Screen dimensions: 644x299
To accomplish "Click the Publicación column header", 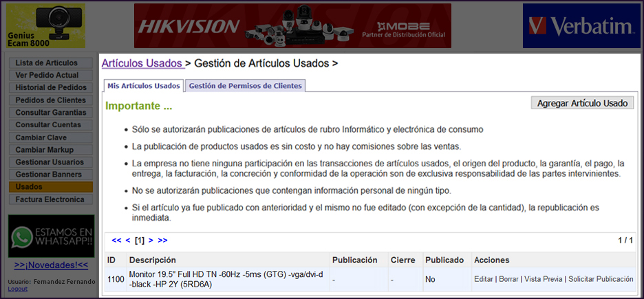I will click(355, 260).
